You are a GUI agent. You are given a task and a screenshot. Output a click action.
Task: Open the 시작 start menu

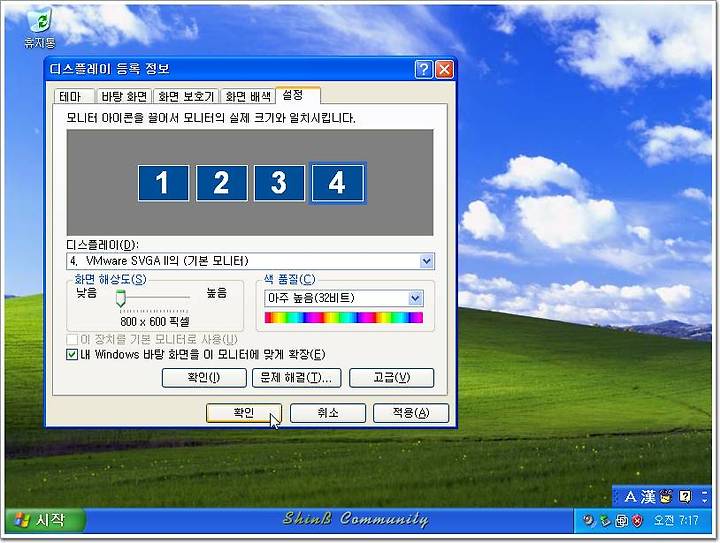[45, 521]
